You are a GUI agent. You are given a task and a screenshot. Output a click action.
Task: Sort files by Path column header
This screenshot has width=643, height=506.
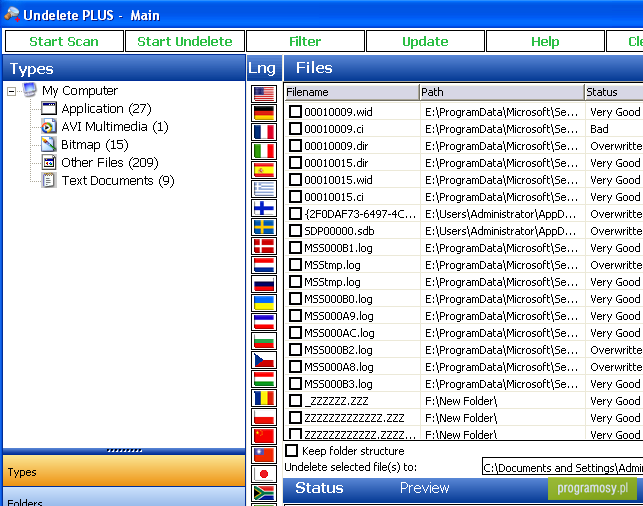click(502, 92)
